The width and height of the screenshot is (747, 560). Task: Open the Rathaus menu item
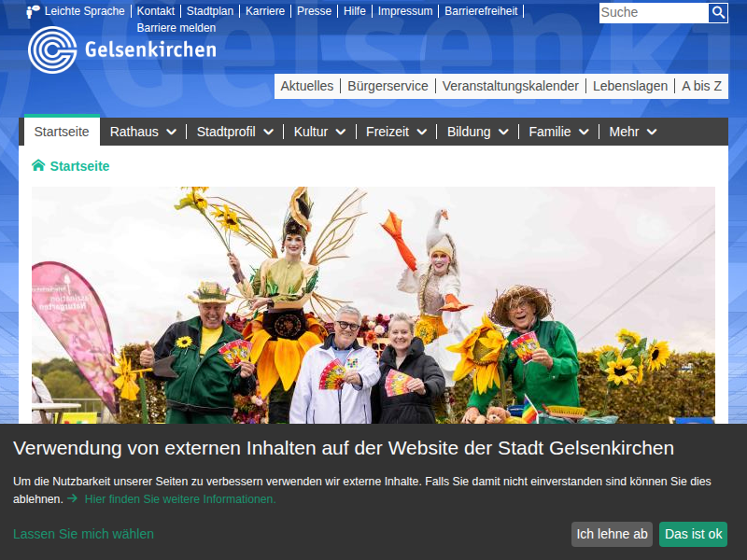134,132
